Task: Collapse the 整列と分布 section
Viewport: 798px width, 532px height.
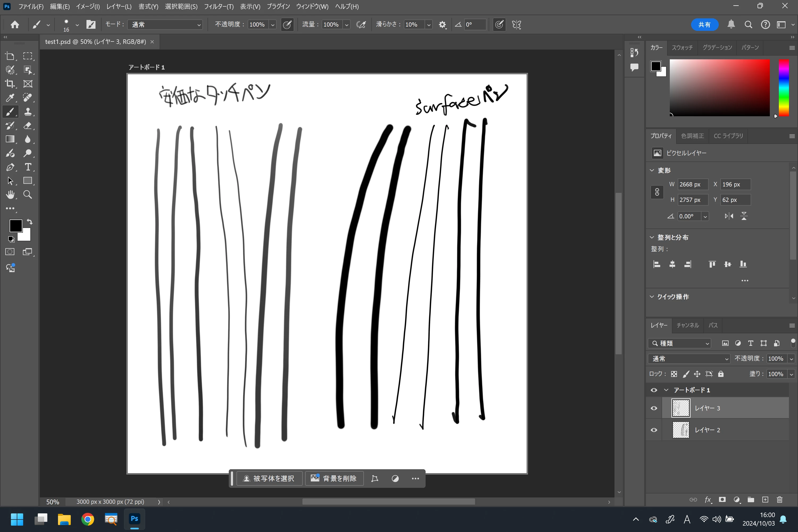Action: click(652, 237)
